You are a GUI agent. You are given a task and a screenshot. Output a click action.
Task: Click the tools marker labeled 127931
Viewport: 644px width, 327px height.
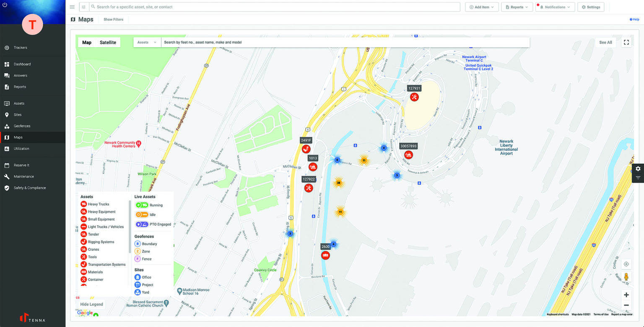pyautogui.click(x=414, y=97)
